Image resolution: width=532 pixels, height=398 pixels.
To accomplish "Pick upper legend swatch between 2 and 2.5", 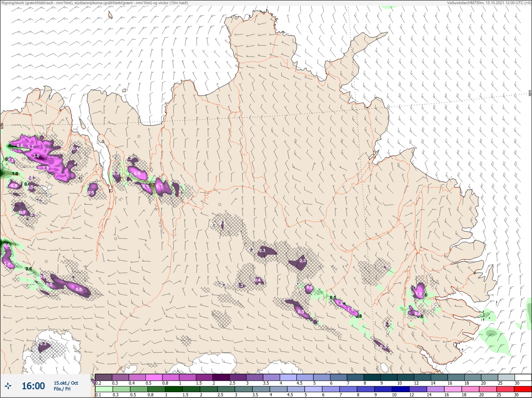I will click(x=221, y=377).
